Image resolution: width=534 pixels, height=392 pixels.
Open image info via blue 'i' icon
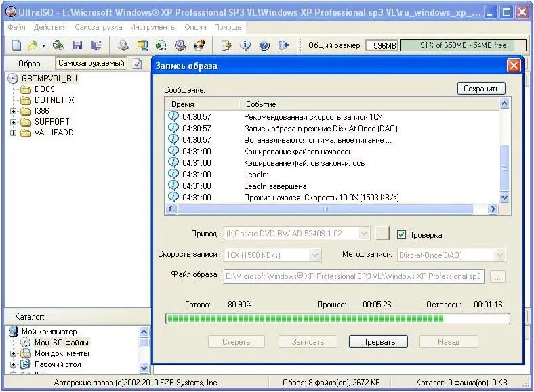pos(245,45)
